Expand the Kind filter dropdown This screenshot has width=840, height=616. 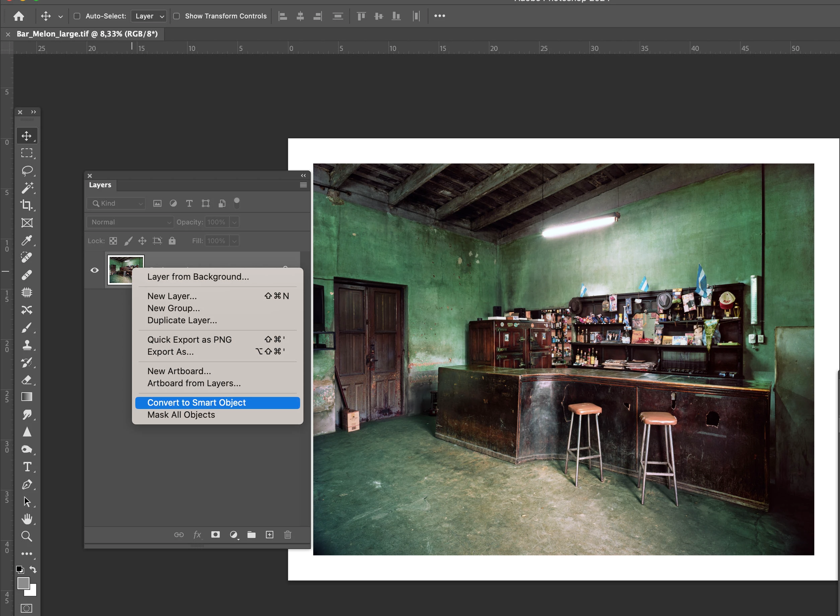click(x=116, y=203)
